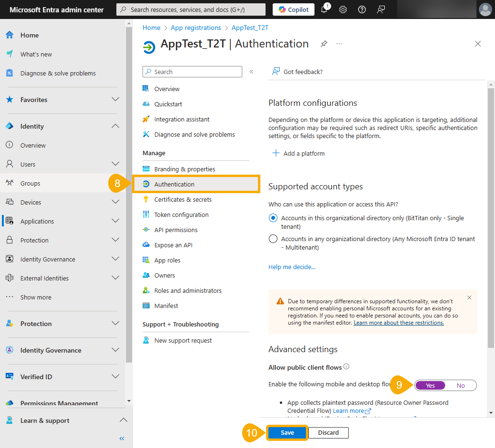The height and width of the screenshot is (448, 495).
Task: Collapse the Identity section
Action: pyautogui.click(x=115, y=126)
